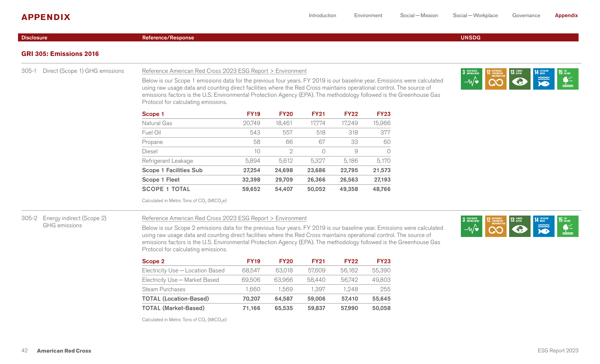
Task: Select Scope 1 Facilities Sub row label
Action: point(172,170)
